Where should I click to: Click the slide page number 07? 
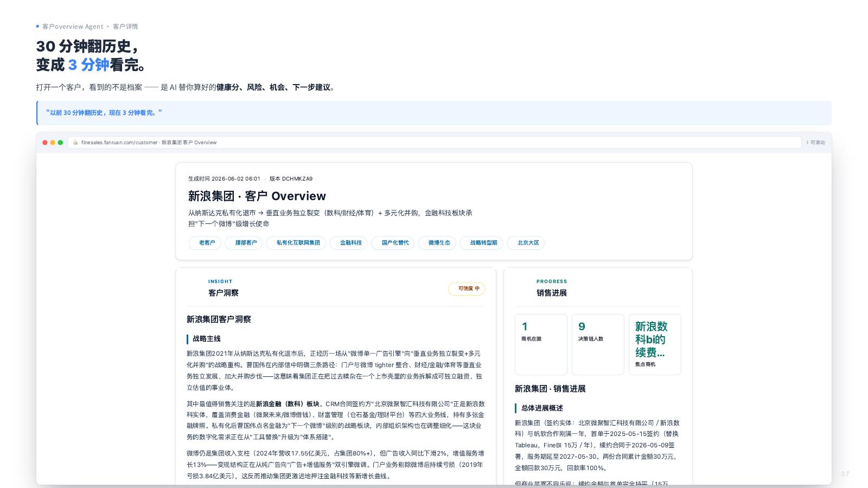tap(845, 474)
